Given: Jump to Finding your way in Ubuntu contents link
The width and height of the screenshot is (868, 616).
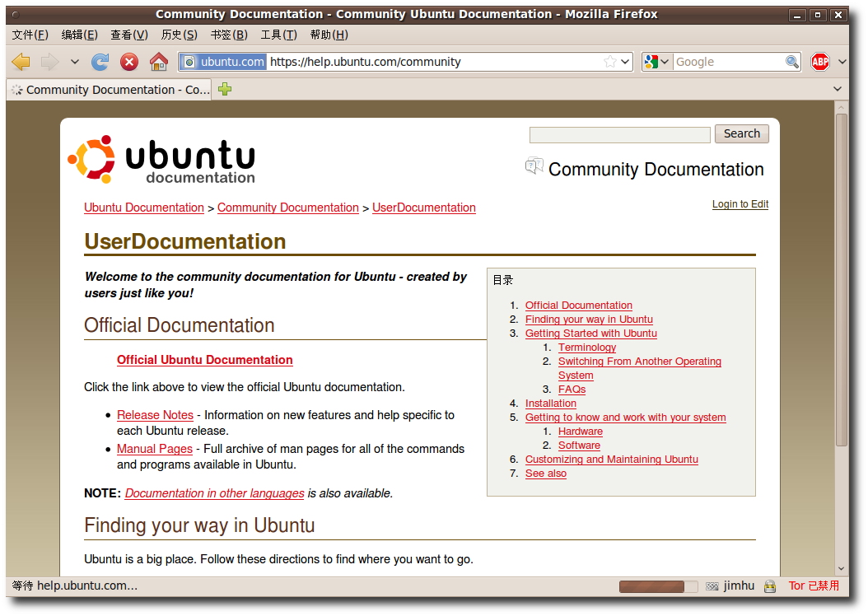Looking at the screenshot, I should [x=589, y=320].
